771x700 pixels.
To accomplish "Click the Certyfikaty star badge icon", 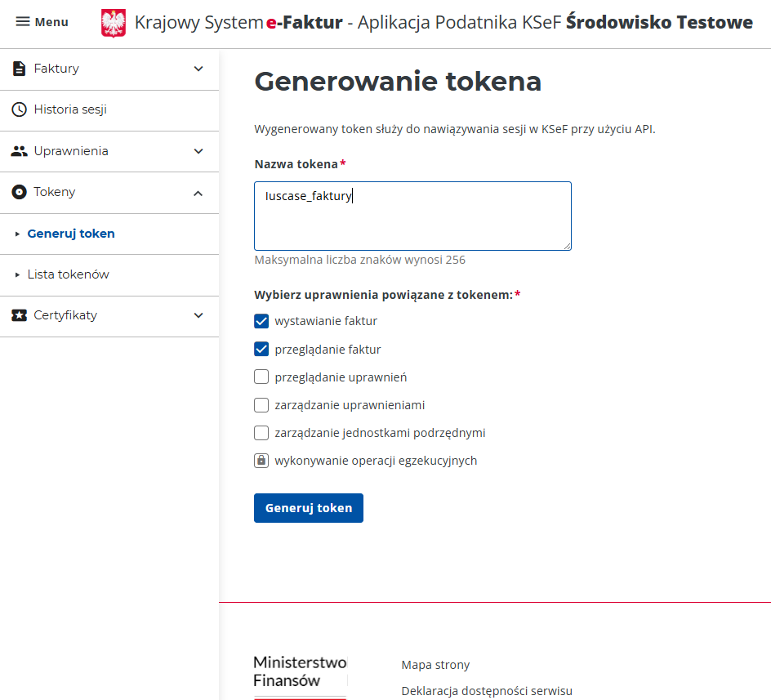I will (20, 315).
